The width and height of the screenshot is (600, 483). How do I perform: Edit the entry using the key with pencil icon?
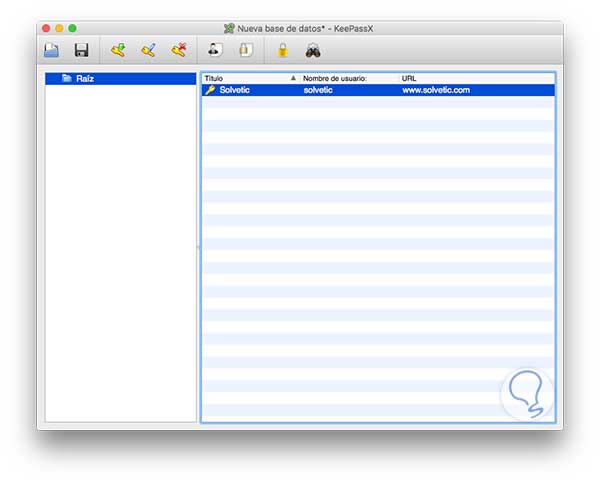(x=148, y=50)
